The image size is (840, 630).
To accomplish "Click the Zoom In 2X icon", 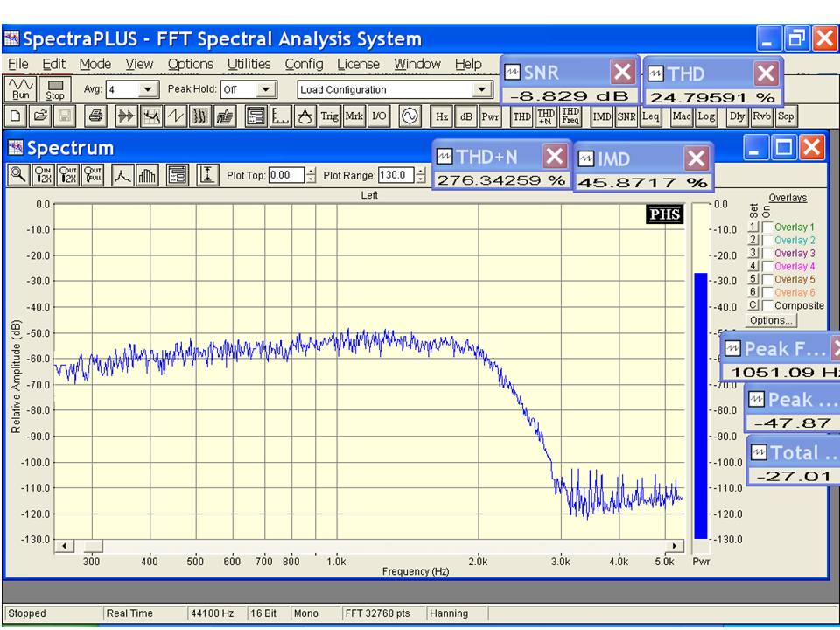I will point(44,175).
